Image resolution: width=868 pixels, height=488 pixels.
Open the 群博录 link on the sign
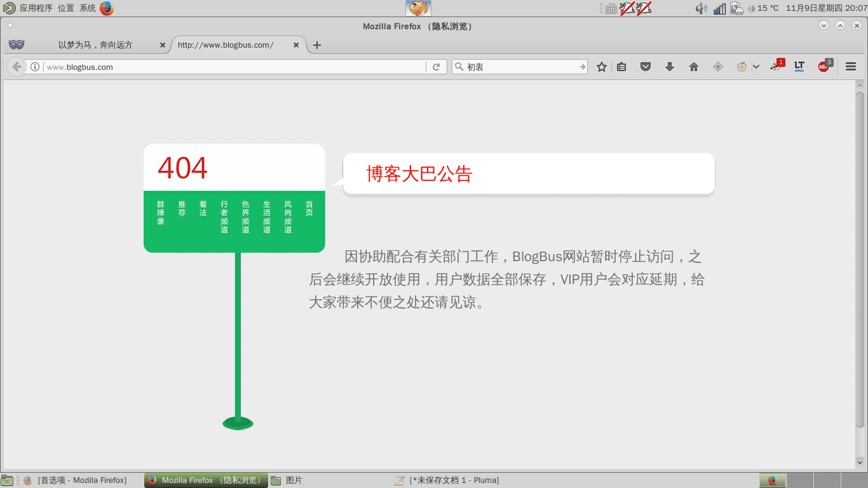pyautogui.click(x=161, y=213)
